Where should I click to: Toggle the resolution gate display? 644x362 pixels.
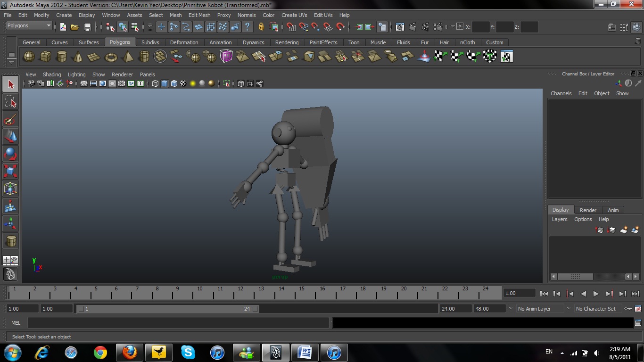click(x=102, y=83)
